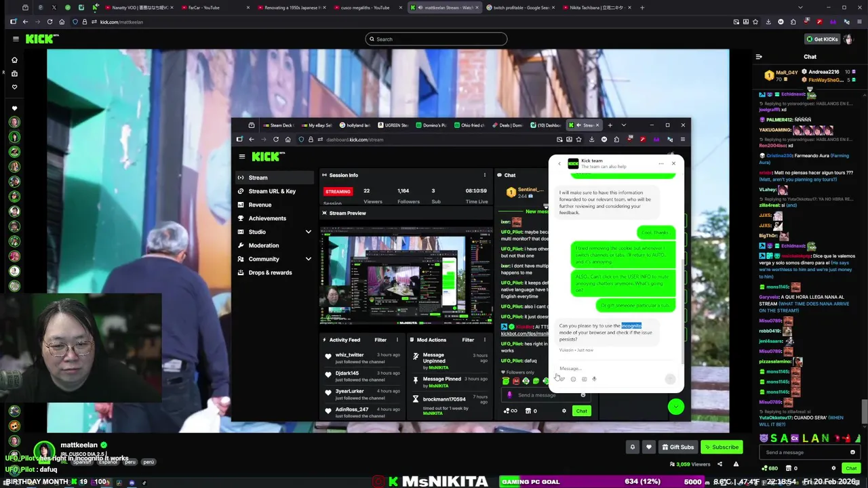Report the stream with the warning triangle icon
The height and width of the screenshot is (488, 868).
click(x=736, y=464)
